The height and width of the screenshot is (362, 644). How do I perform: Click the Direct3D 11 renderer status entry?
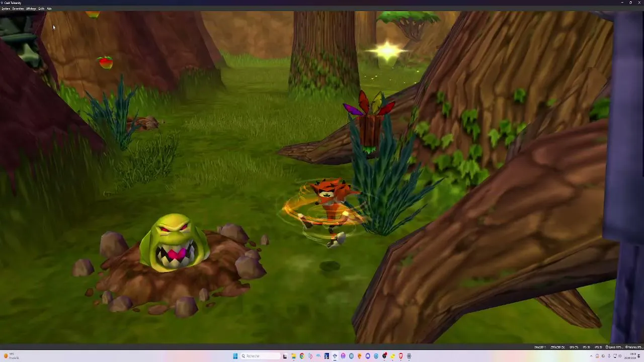pyautogui.click(x=540, y=347)
